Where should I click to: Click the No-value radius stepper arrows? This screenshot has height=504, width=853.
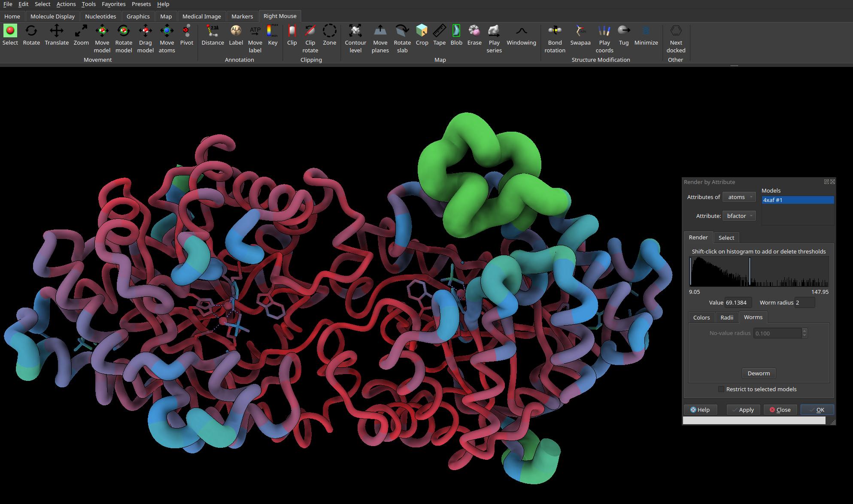(x=804, y=333)
